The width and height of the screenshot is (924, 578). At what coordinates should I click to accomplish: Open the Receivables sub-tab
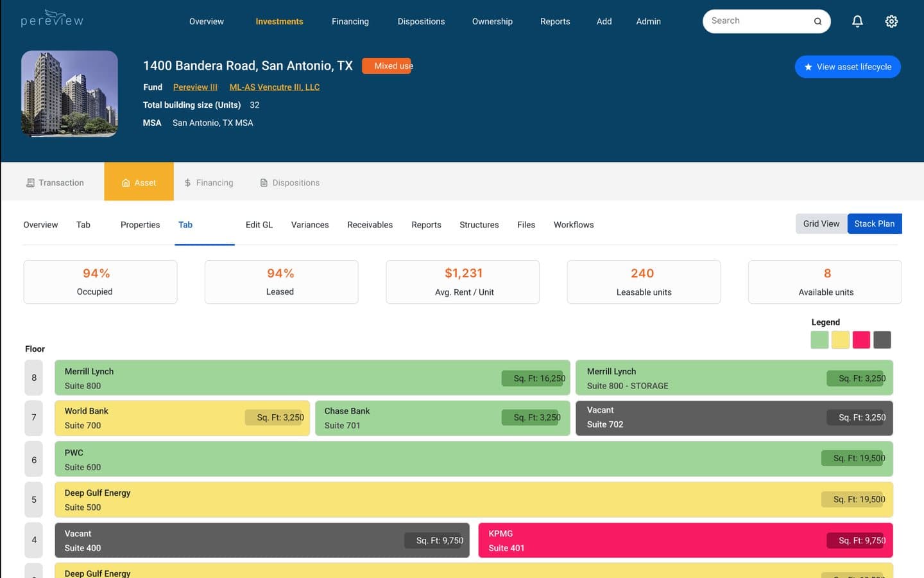click(x=370, y=225)
